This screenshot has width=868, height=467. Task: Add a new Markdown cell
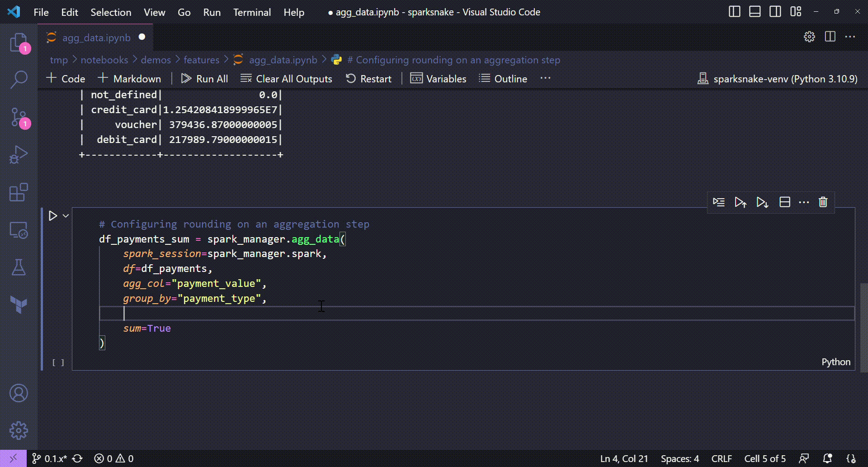click(129, 79)
